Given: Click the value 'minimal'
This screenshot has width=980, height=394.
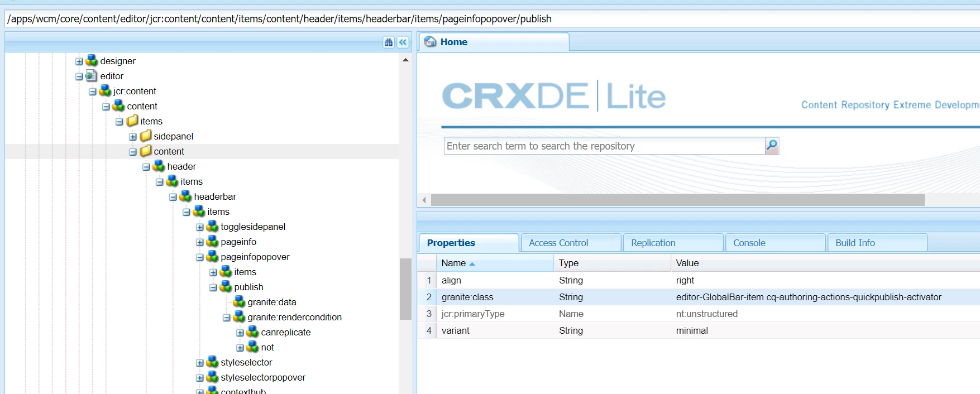Looking at the screenshot, I should [x=692, y=330].
